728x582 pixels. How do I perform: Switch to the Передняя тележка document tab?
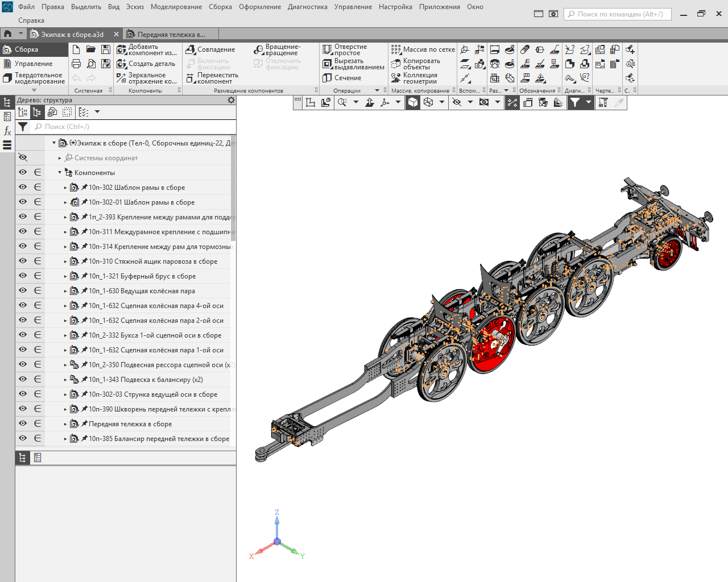[x=171, y=34]
